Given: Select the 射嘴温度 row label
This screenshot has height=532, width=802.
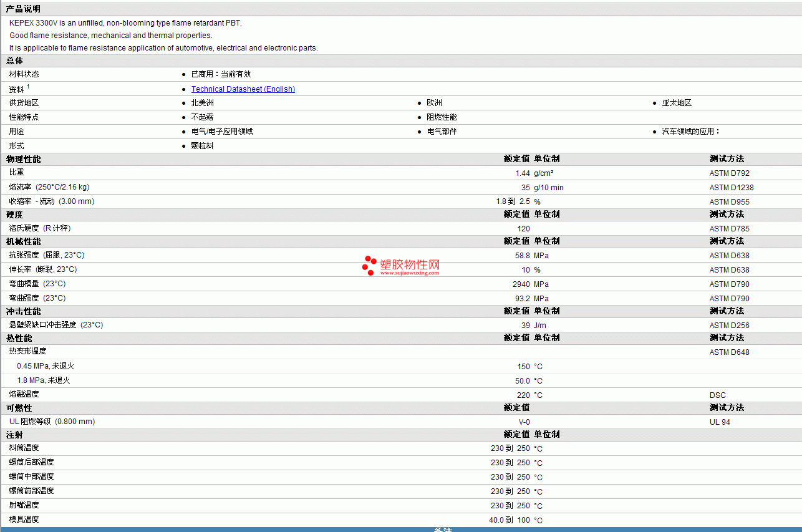Looking at the screenshot, I should pos(24,505).
